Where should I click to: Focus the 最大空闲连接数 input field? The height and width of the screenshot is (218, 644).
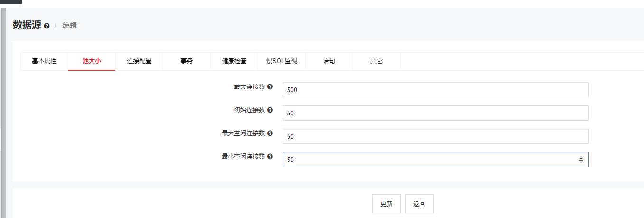(x=435, y=136)
